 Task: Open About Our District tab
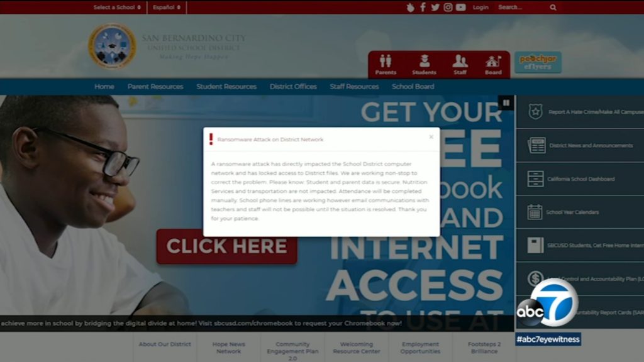click(x=165, y=344)
